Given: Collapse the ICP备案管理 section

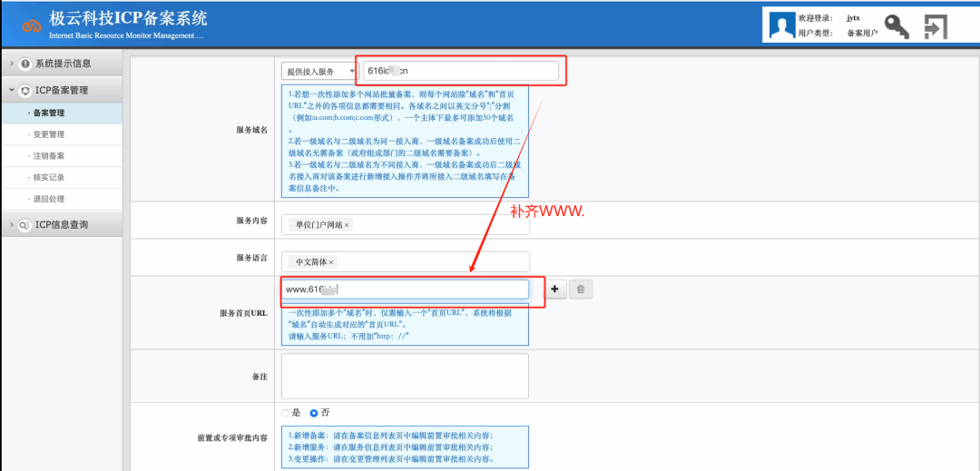Looking at the screenshot, I should tap(62, 91).
